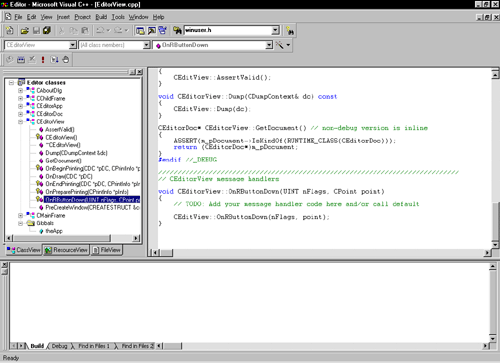Click the Globals folder icon

coord(31,223)
